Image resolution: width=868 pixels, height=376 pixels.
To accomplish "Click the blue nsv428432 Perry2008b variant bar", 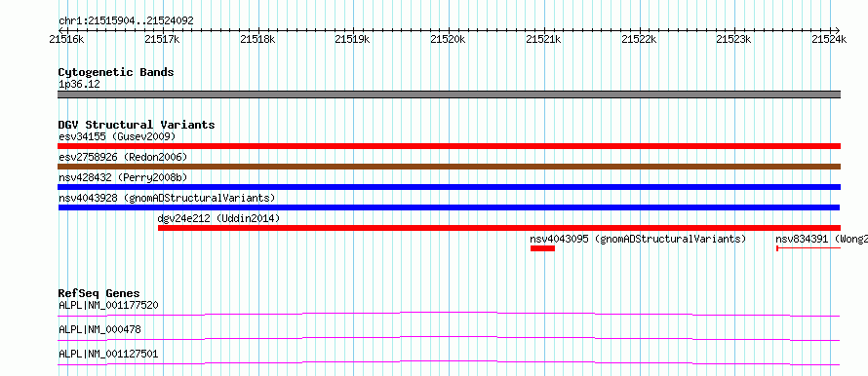I will (x=449, y=187).
